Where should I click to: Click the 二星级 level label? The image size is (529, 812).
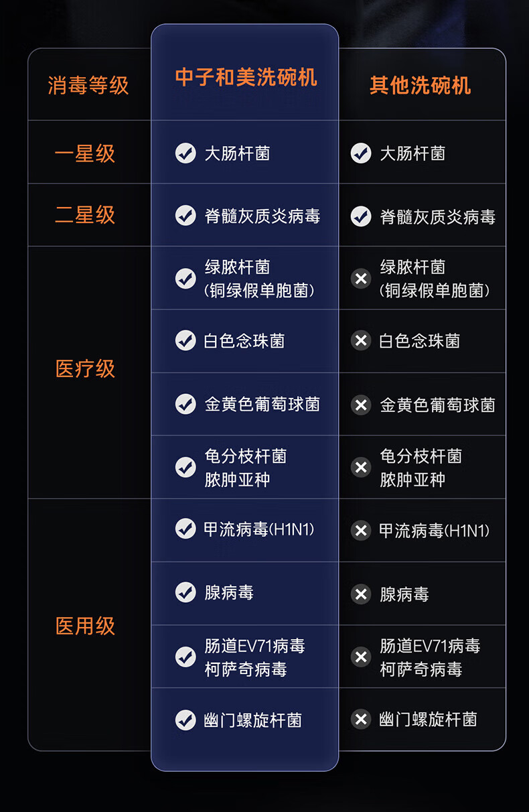click(x=85, y=215)
